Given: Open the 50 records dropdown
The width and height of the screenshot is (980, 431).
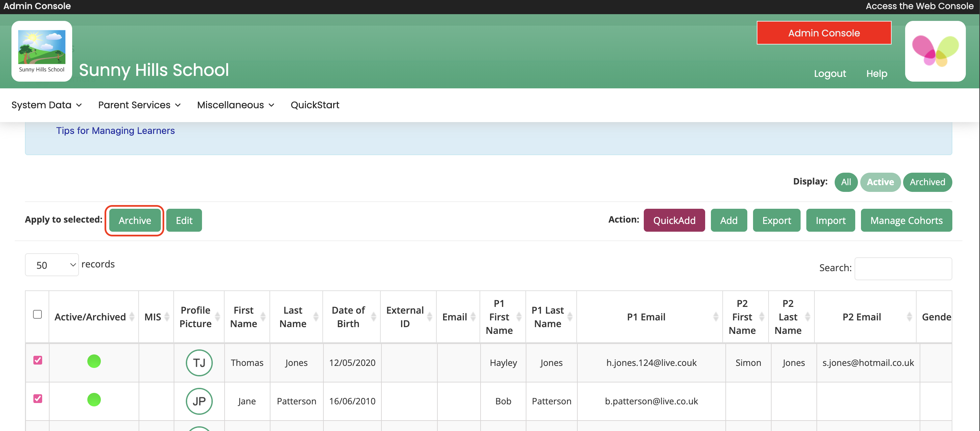Looking at the screenshot, I should click(x=52, y=265).
